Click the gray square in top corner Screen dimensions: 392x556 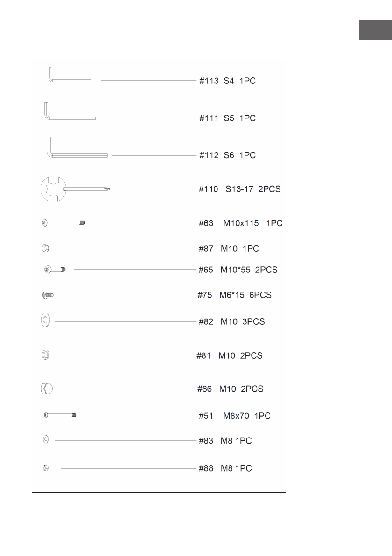point(375,30)
